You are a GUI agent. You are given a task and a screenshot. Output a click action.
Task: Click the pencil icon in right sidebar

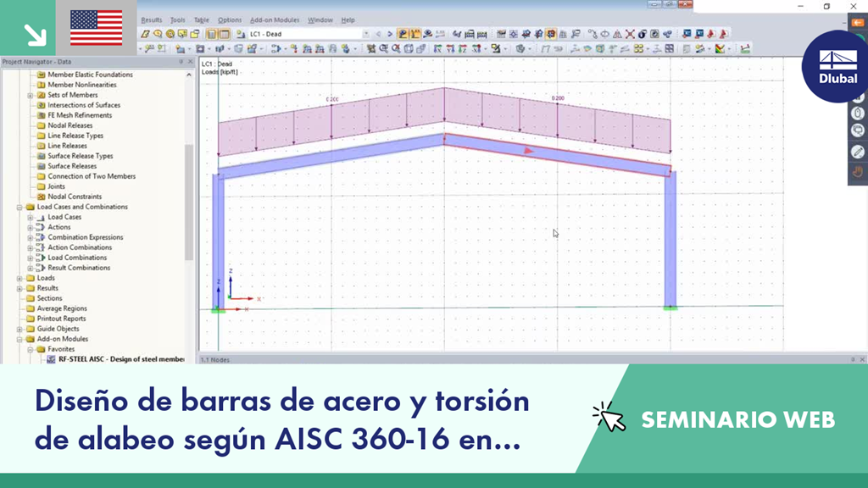(858, 152)
